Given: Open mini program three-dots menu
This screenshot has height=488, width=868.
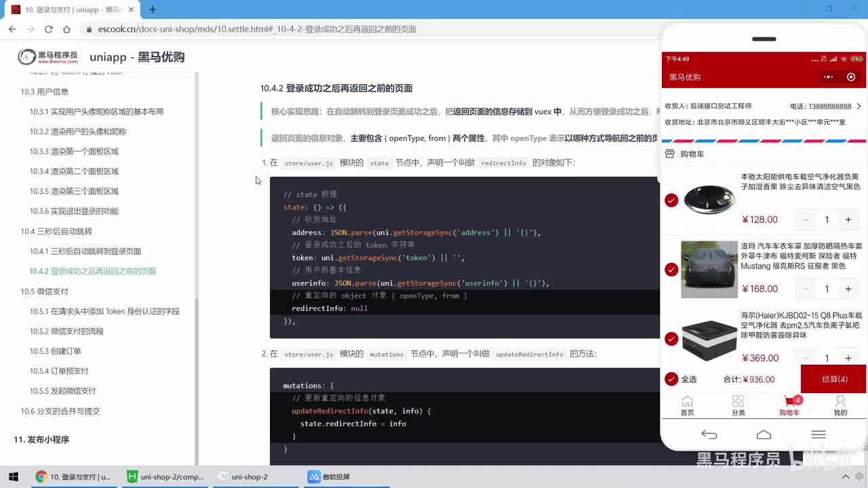Looking at the screenshot, I should [828, 77].
